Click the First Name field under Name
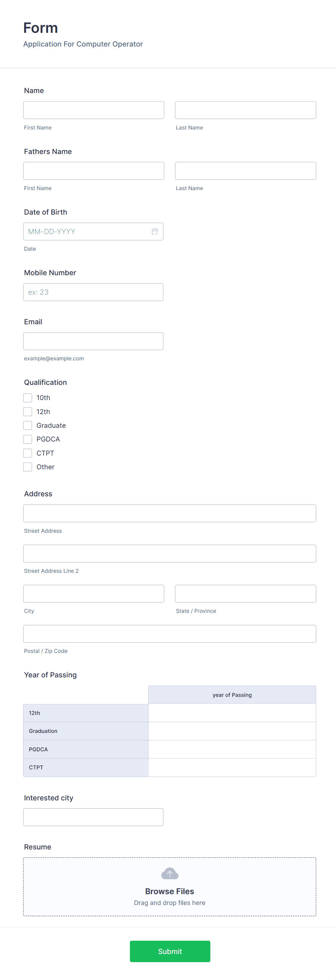Screen dimensions: 336x980 pos(93,110)
